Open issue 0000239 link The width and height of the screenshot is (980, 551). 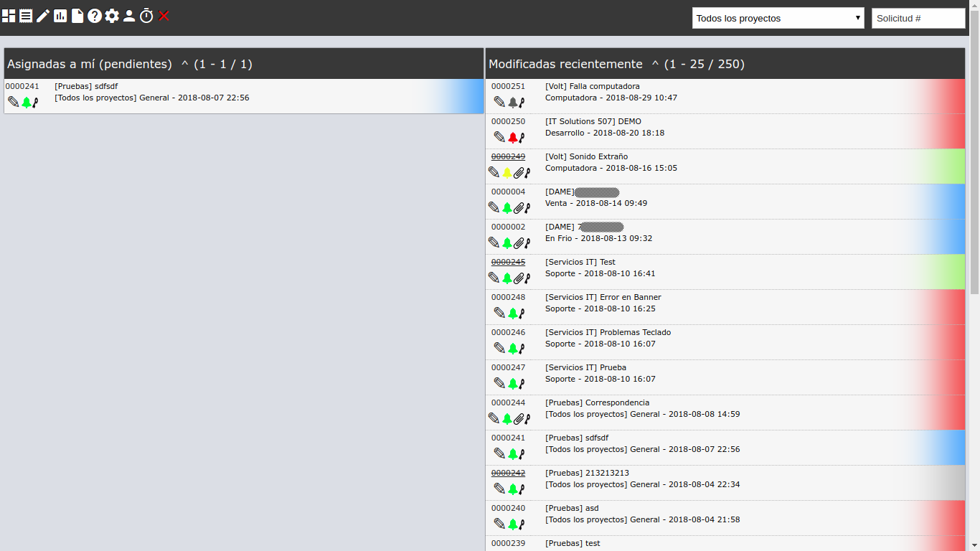pos(508,543)
